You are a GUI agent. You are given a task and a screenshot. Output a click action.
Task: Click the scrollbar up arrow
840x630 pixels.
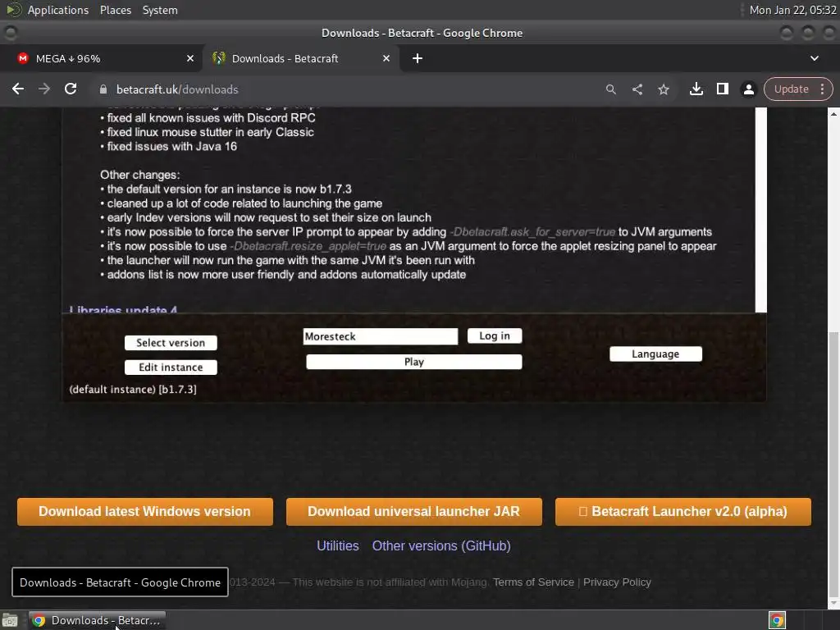pos(833,113)
